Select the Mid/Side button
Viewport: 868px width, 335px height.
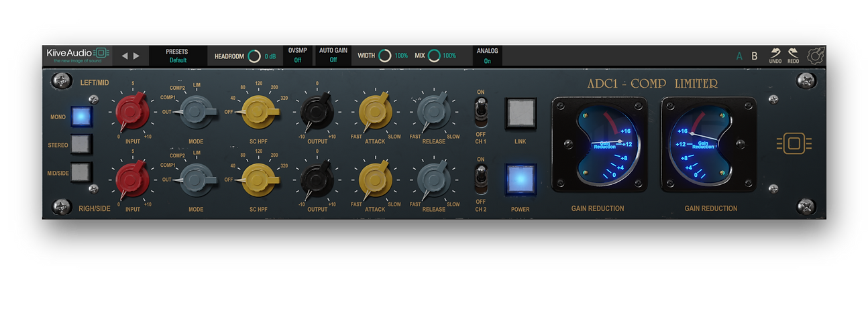(x=80, y=172)
